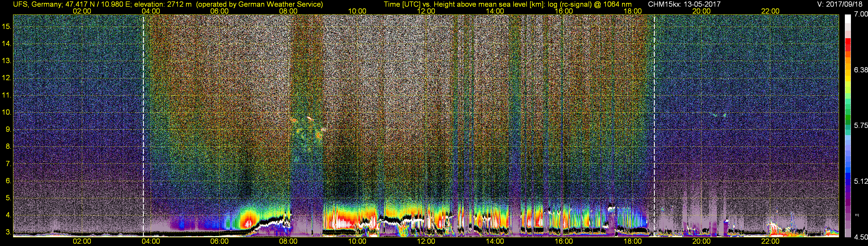
Task: Click the 5. km height axis label
Action: point(8,198)
